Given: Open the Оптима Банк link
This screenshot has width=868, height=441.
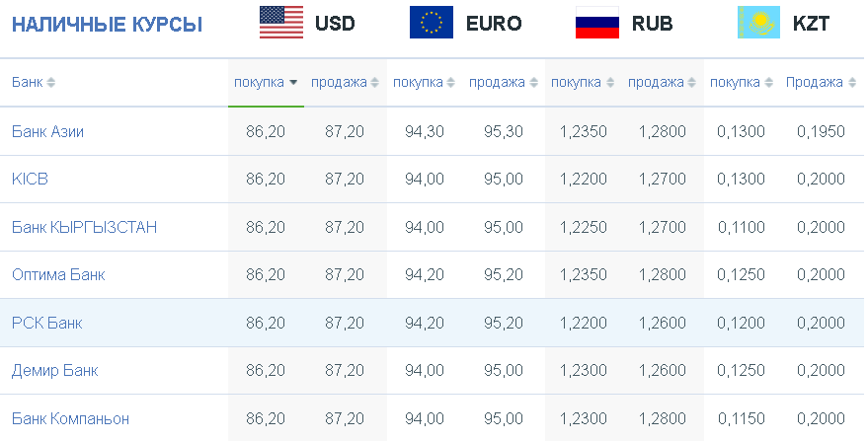Looking at the screenshot, I should [58, 275].
